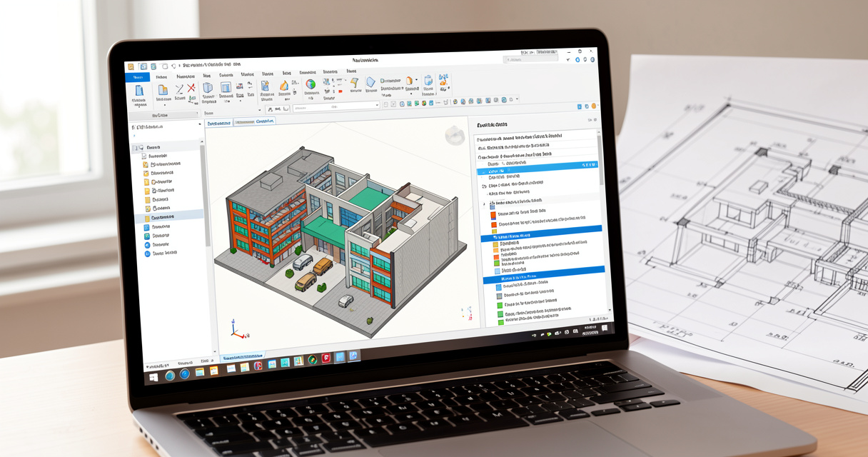
Task: Click the bottom green swatch in right panel
Action: point(500,323)
